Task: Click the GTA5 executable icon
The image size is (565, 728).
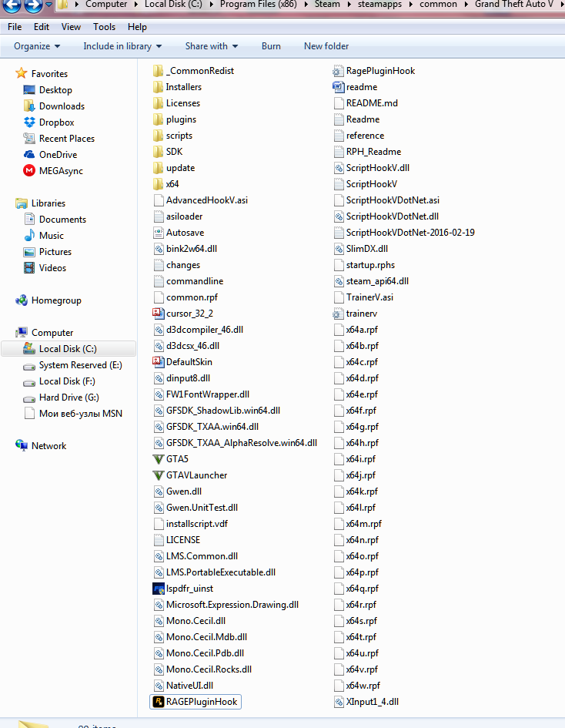Action: click(158, 459)
